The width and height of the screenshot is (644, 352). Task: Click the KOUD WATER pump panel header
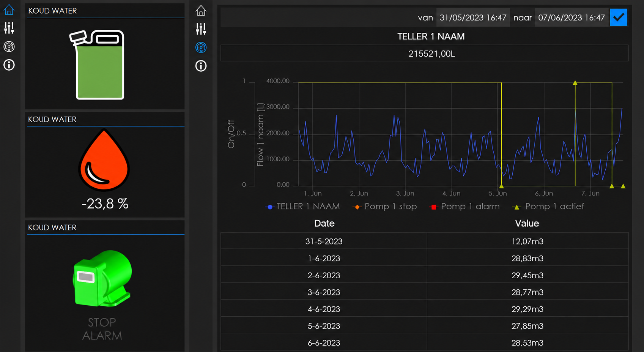pyautogui.click(x=52, y=227)
